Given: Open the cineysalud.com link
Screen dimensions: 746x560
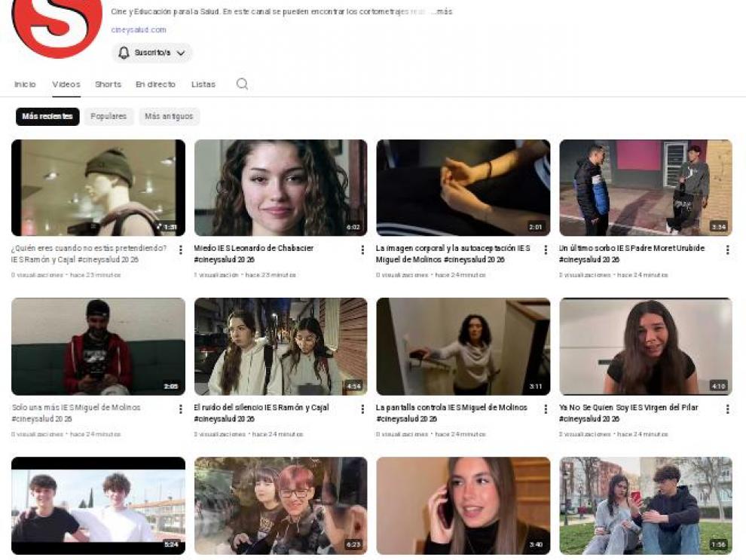Looking at the screenshot, I should click(139, 30).
